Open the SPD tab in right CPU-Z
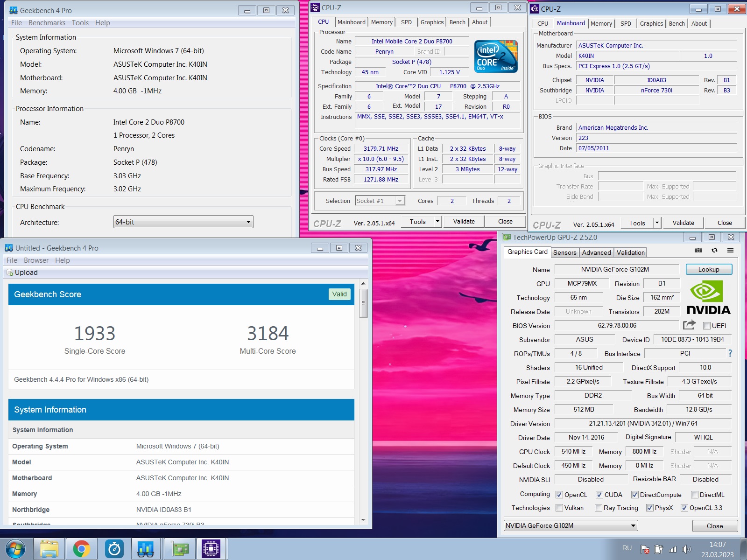747x560 pixels. point(626,23)
